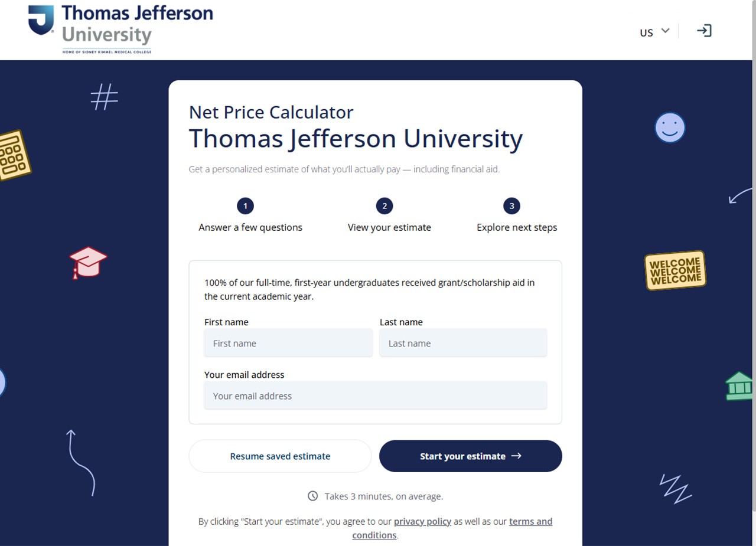This screenshot has height=546, width=756.
Task: Click the WELCOME sticker graphic
Action: pyautogui.click(x=674, y=270)
